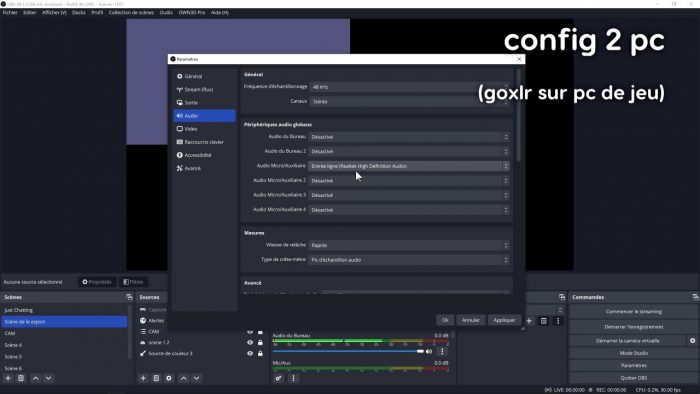This screenshot has width=700, height=394.
Task: Click Démarrer l'enregistrement
Action: (x=633, y=327)
